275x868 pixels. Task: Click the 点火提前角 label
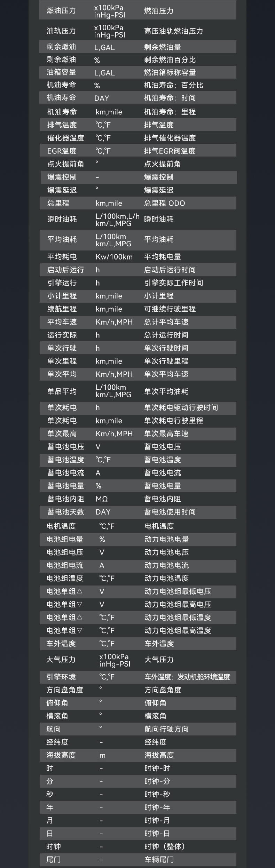65,164
